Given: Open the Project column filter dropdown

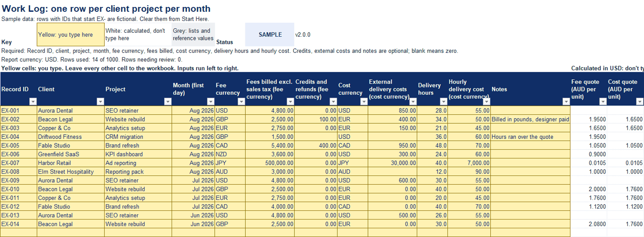Looking at the screenshot, I should click(x=168, y=101).
